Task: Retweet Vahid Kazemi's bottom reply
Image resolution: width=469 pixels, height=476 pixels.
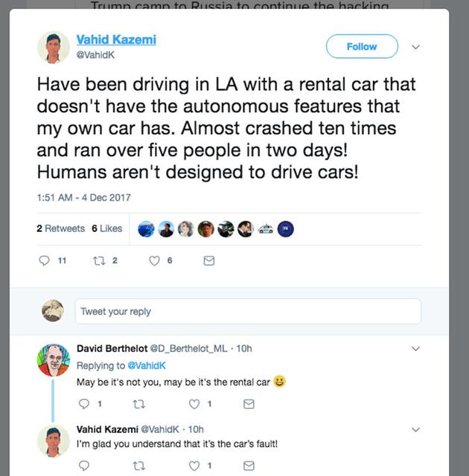Action: [x=138, y=466]
